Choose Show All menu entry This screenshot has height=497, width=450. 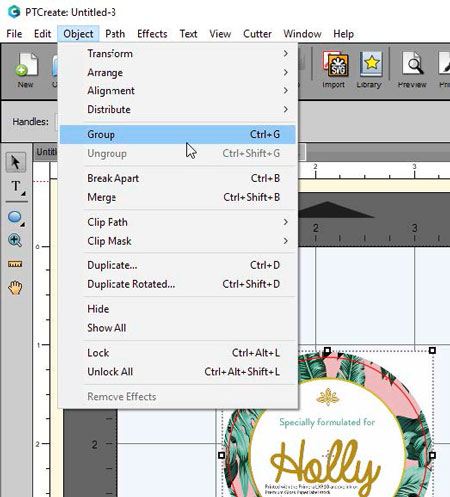(177, 328)
